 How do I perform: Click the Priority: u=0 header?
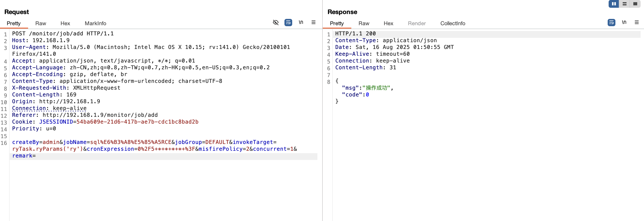click(34, 128)
